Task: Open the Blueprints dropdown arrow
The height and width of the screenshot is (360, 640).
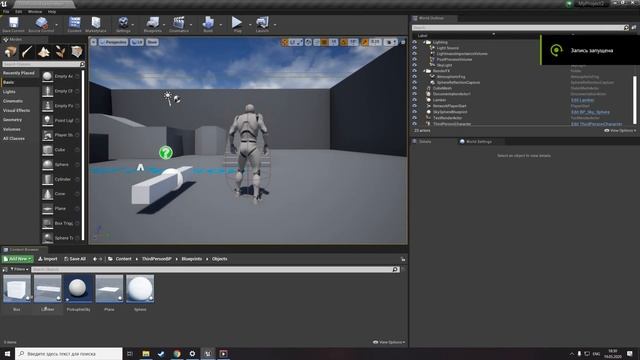Action: tap(164, 24)
